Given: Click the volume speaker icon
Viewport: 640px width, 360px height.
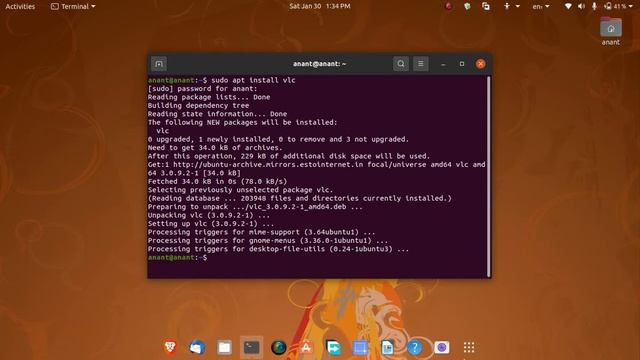Looking at the screenshot, I should coord(581,6).
